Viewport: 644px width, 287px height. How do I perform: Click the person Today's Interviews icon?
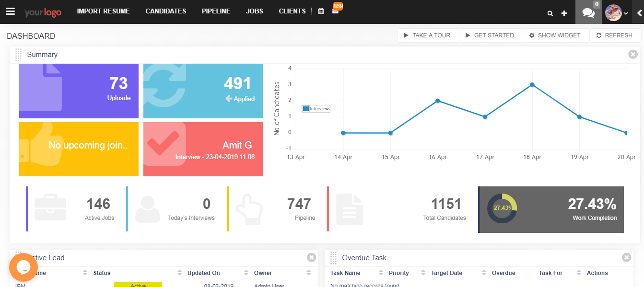click(147, 209)
